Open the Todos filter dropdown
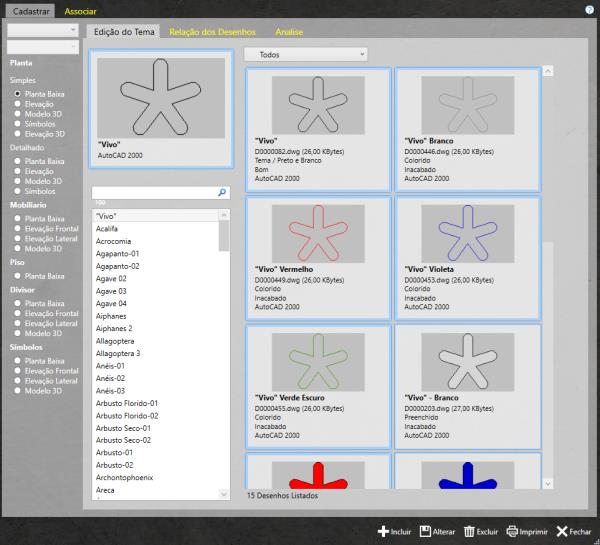 (x=305, y=55)
